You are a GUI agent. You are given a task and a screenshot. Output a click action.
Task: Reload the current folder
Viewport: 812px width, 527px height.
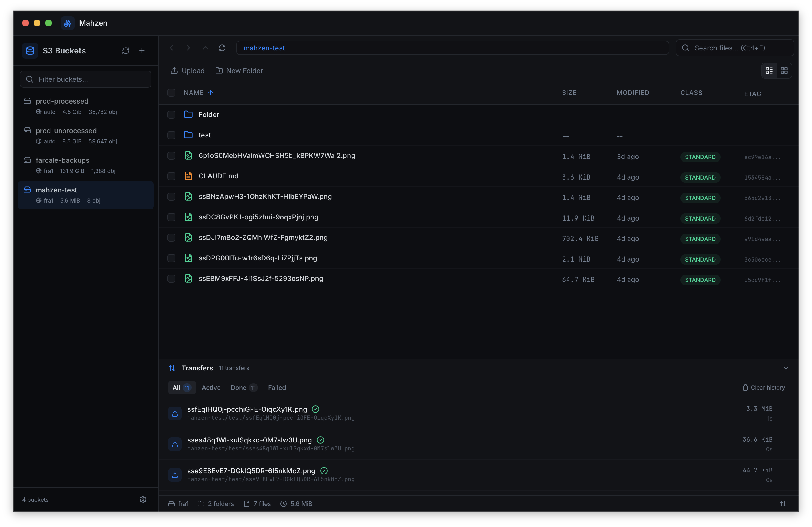click(x=222, y=48)
